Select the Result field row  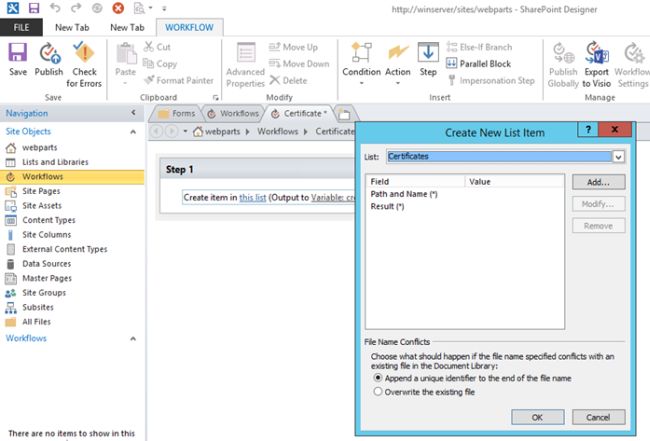tap(464, 206)
